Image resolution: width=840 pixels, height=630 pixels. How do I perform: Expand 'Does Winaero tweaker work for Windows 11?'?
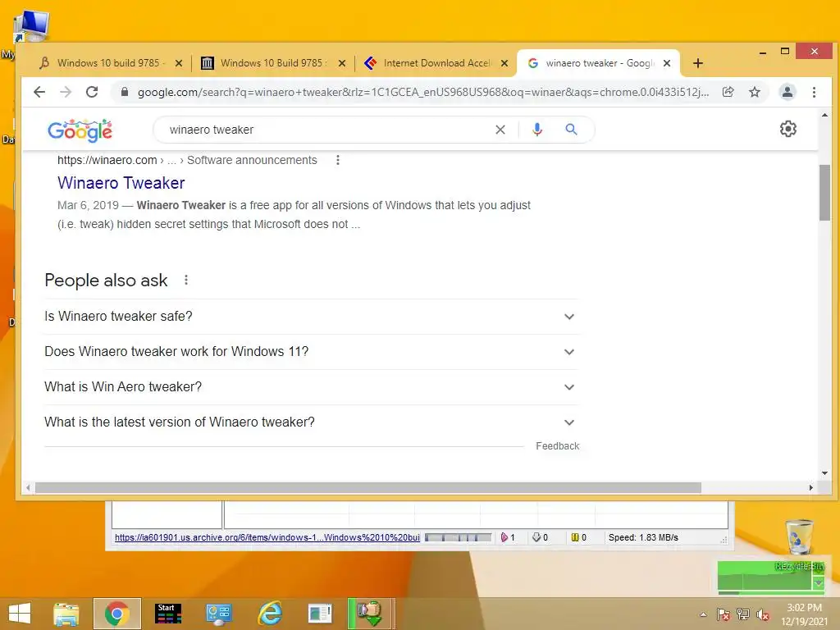point(311,352)
